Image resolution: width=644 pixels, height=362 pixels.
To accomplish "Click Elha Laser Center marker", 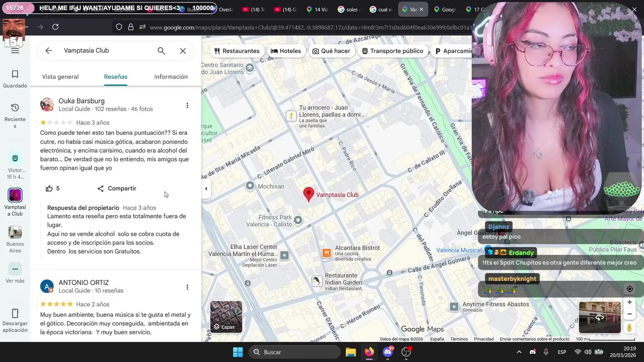I will click(x=284, y=255).
